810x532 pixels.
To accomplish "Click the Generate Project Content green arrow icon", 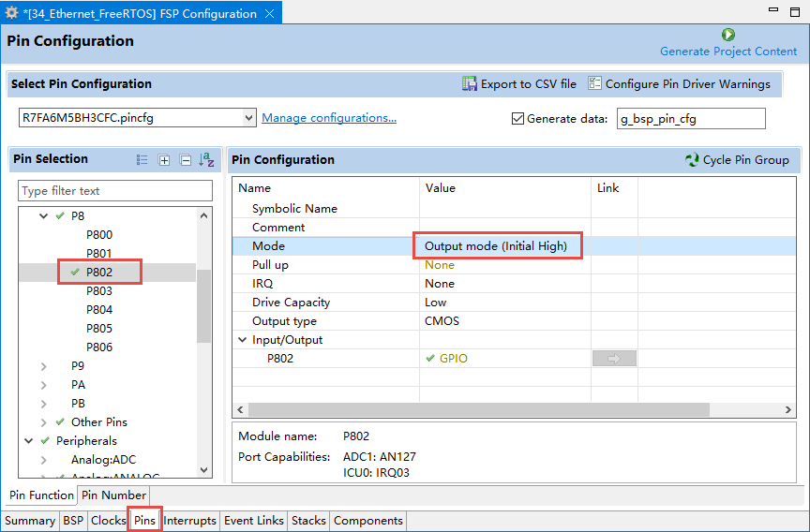I will [x=728, y=35].
